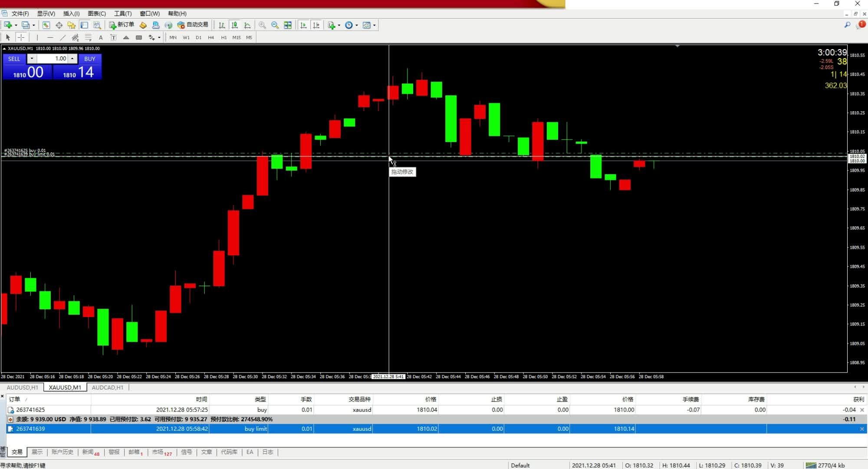868x469 pixels.
Task: Click the New Order (新订单) button
Action: (122, 25)
